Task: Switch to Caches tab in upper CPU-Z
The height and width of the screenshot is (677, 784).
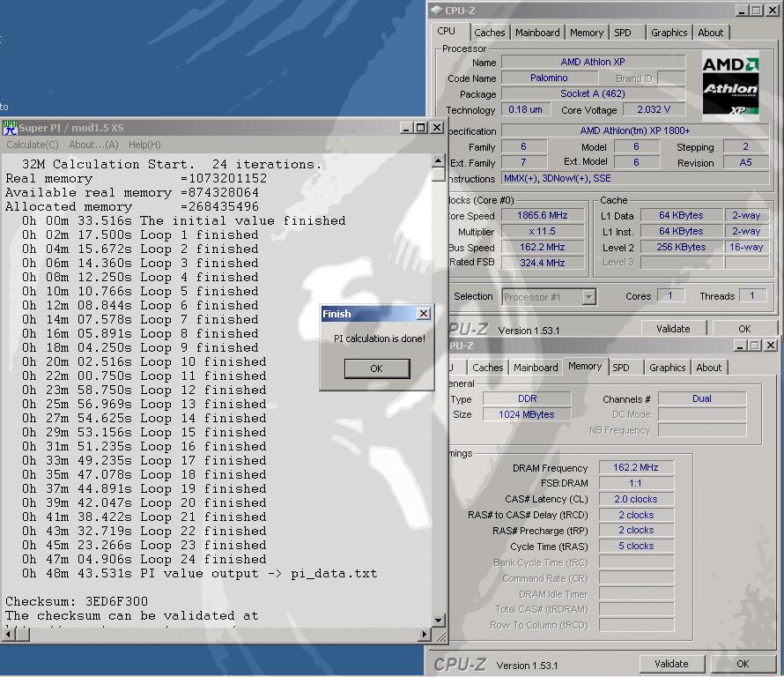Action: click(490, 33)
